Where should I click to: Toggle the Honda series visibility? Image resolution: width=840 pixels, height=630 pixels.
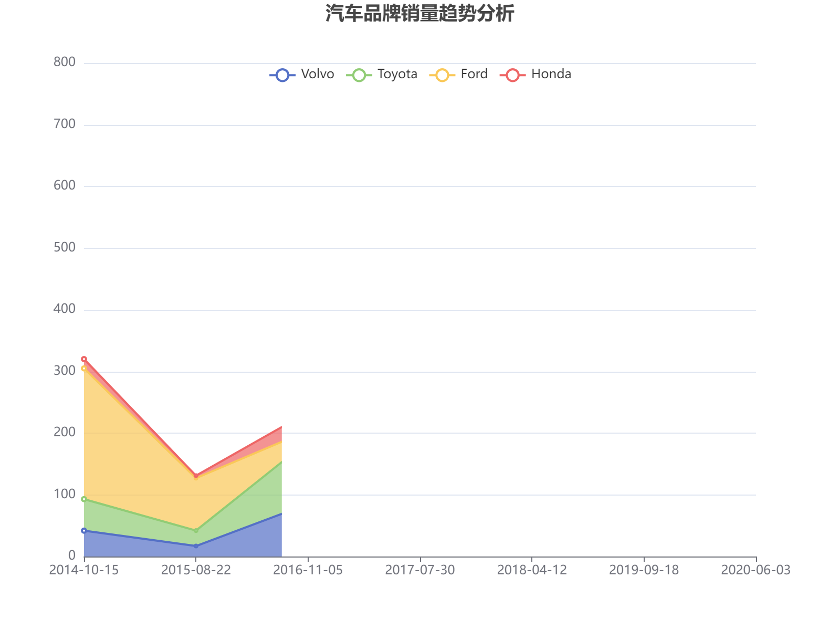pos(551,74)
